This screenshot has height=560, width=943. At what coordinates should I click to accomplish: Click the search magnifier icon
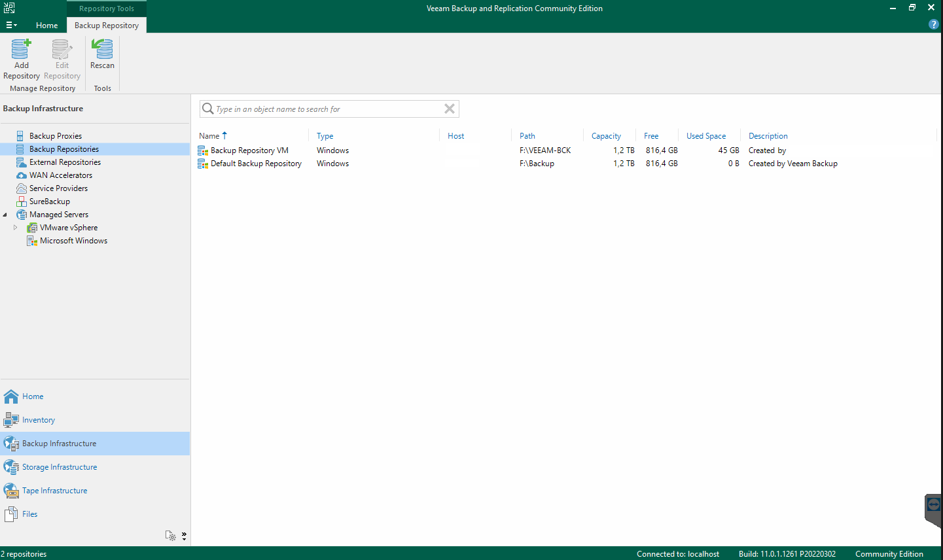point(207,109)
